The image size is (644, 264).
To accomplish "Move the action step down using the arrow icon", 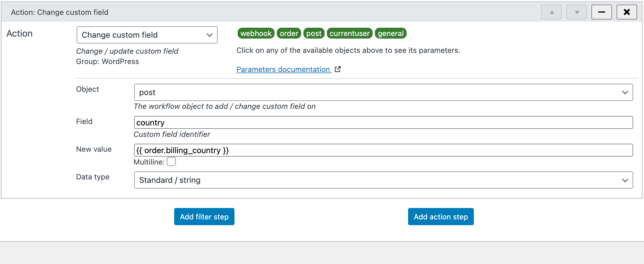I will pyautogui.click(x=576, y=12).
